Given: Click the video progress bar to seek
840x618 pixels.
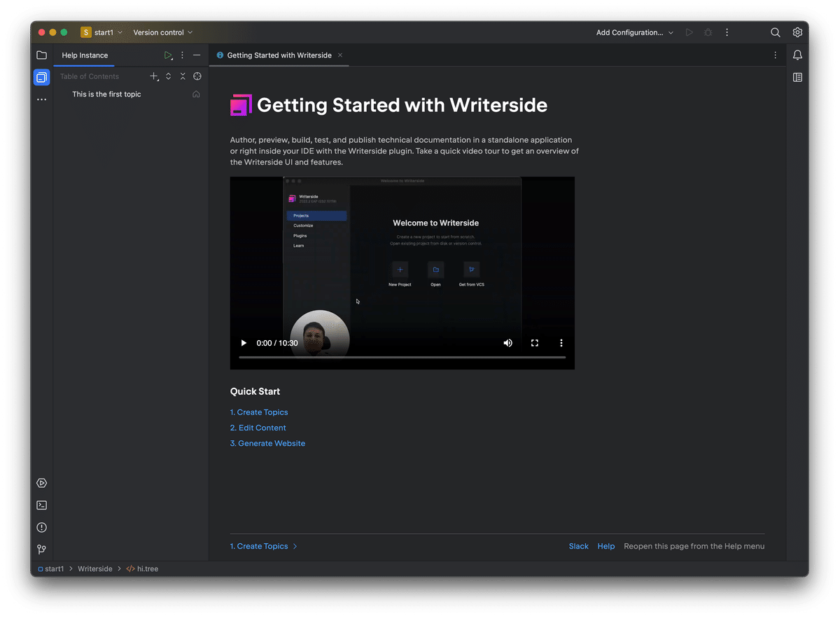Looking at the screenshot, I should 402,358.
